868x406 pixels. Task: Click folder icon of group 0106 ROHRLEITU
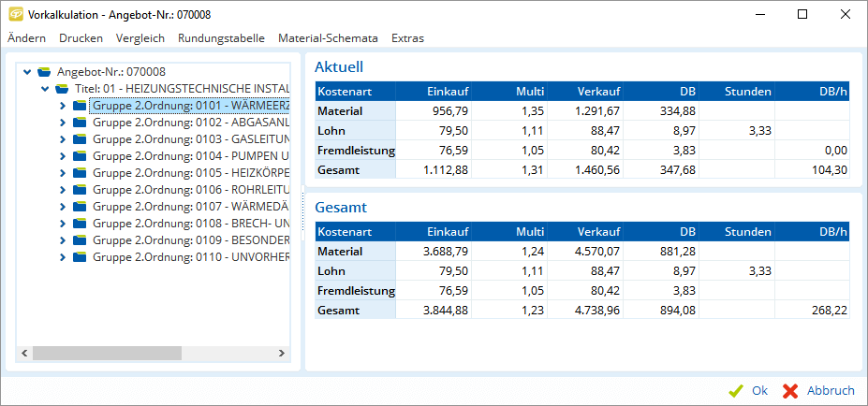pos(79,190)
